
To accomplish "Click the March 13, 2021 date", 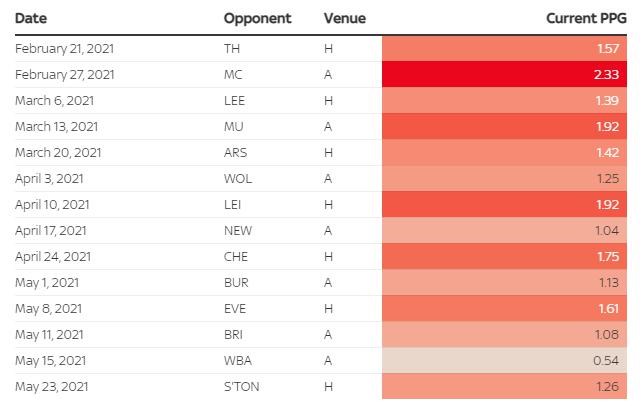I will 57,126.
